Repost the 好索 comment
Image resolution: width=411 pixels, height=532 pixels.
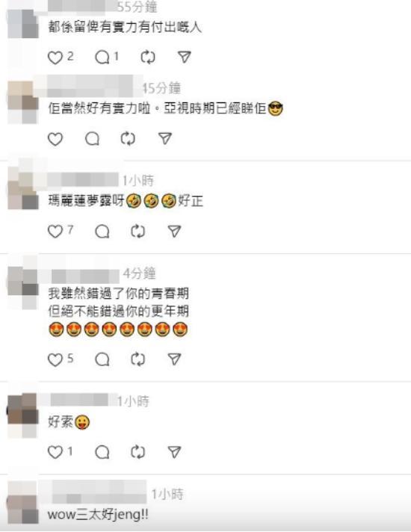pos(137,452)
